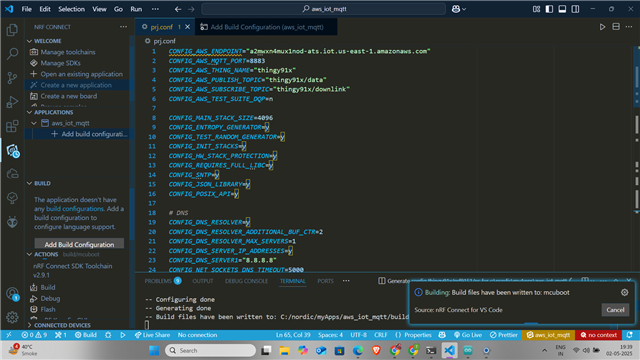
Task: Close the prj.conf tab
Action: coord(187,27)
